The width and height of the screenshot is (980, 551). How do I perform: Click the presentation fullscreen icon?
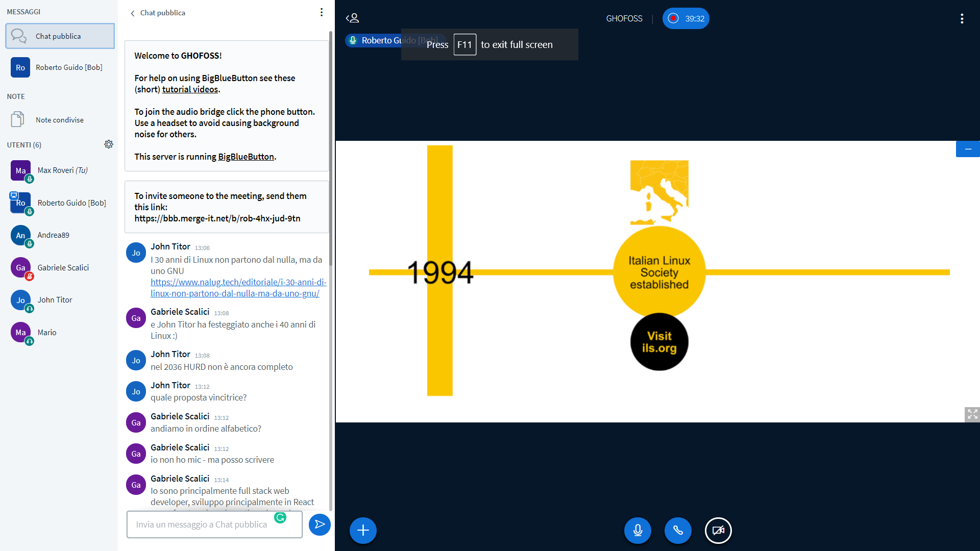972,414
